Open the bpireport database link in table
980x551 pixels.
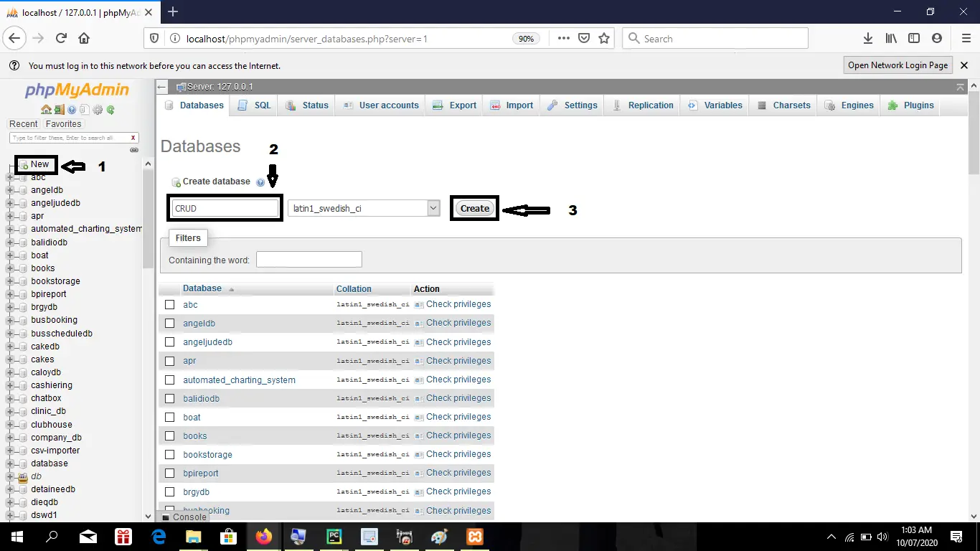pos(201,474)
